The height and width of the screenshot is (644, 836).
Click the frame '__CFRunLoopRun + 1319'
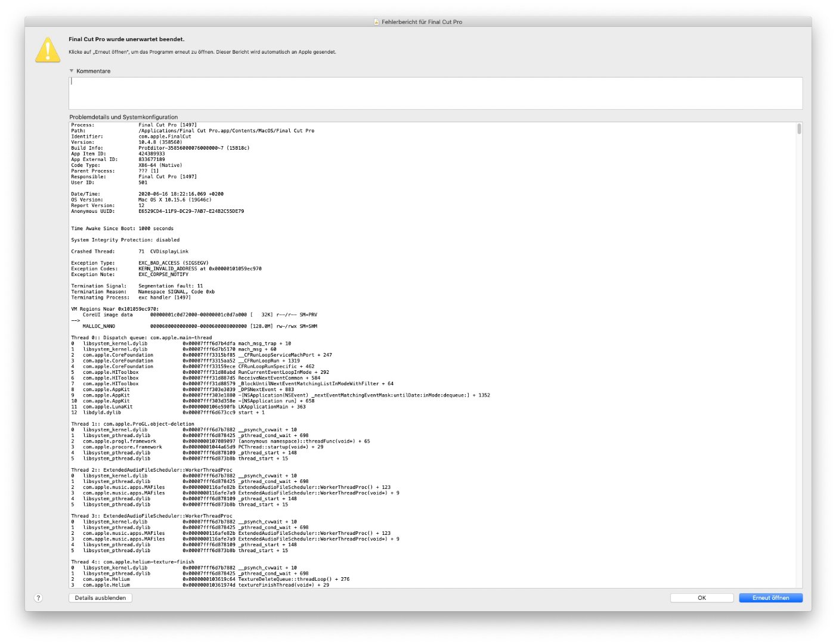coord(269,361)
